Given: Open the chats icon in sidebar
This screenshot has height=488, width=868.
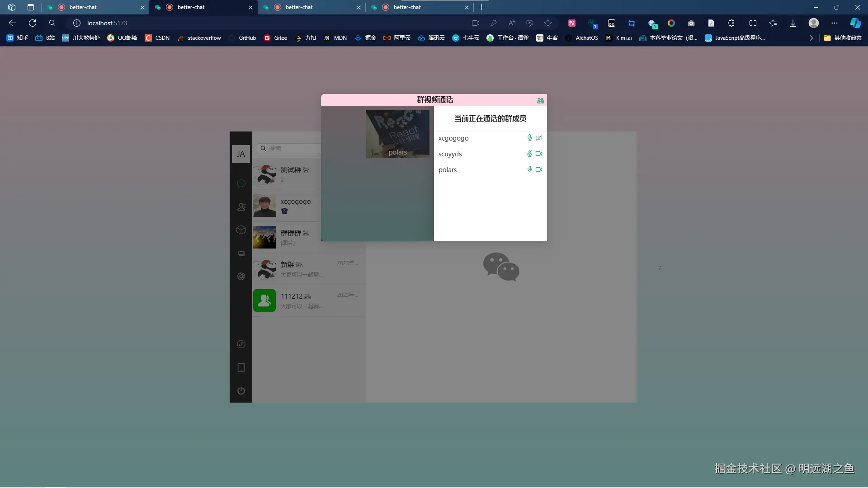Looking at the screenshot, I should (241, 183).
